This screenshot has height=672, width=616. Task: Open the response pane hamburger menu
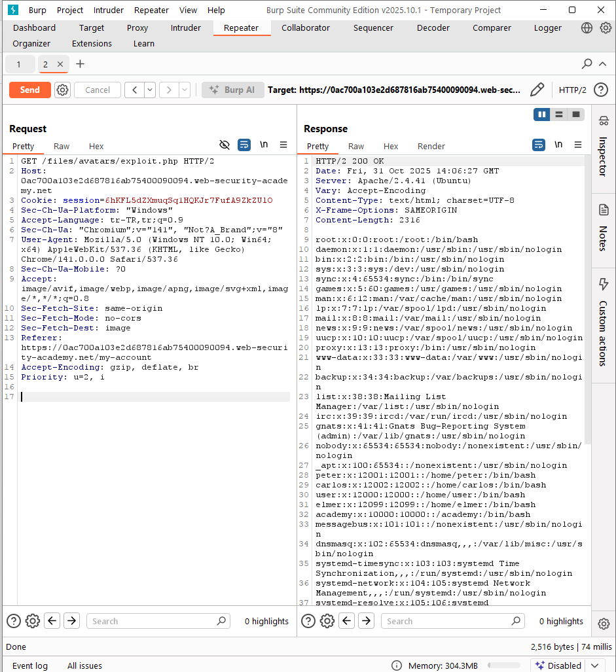(x=578, y=145)
